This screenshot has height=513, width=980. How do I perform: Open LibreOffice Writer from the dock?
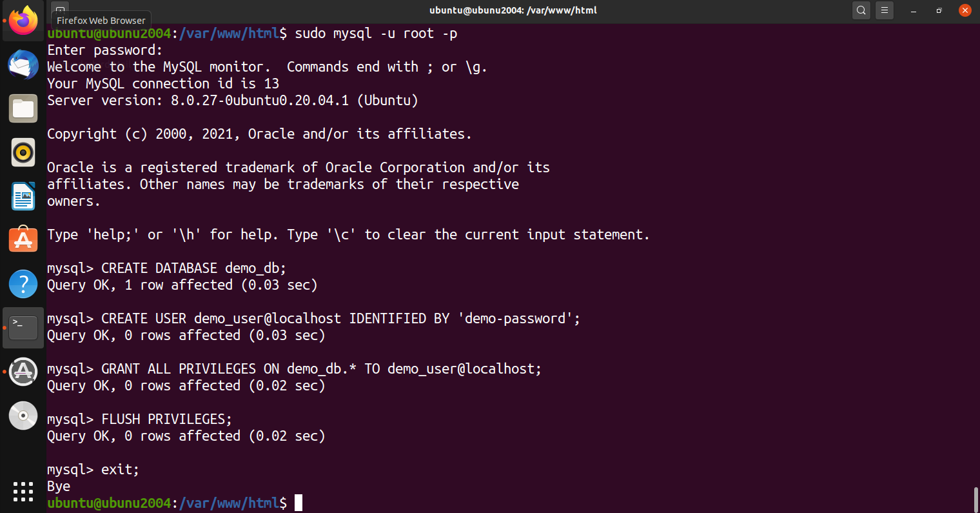tap(23, 196)
